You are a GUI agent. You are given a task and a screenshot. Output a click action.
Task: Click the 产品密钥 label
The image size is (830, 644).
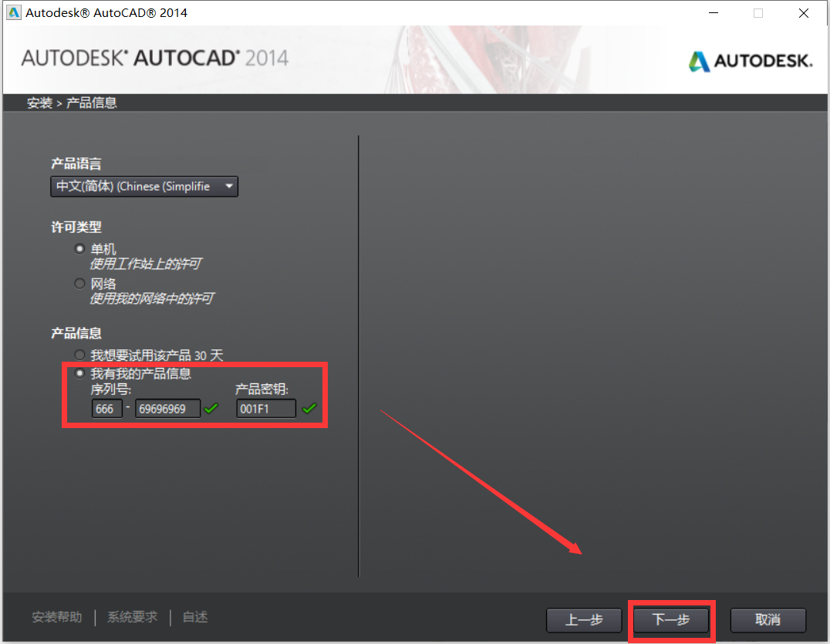click(261, 389)
